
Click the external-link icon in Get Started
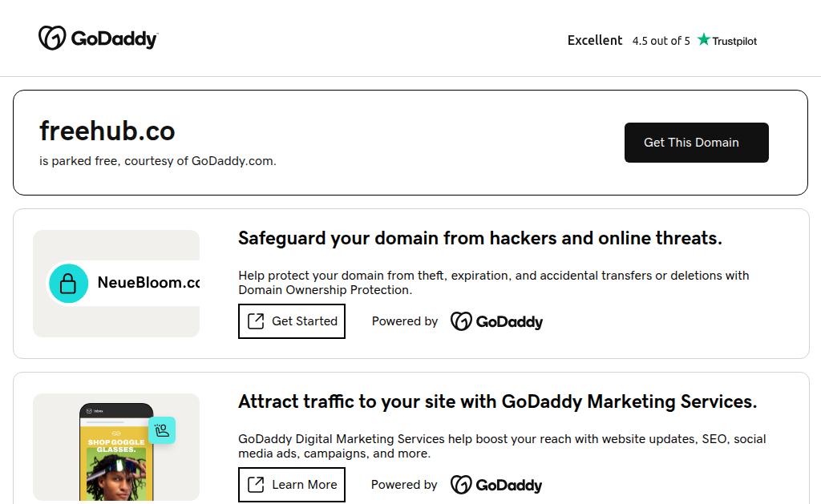coord(256,321)
